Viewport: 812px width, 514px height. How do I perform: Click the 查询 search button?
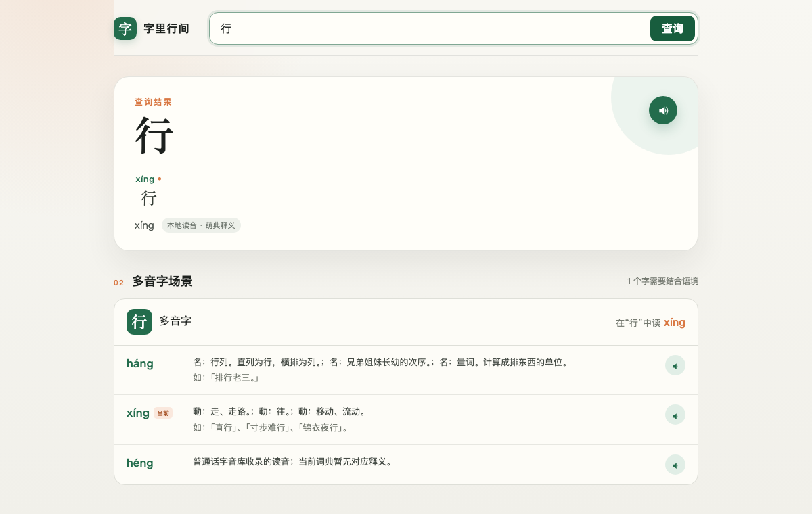click(673, 28)
